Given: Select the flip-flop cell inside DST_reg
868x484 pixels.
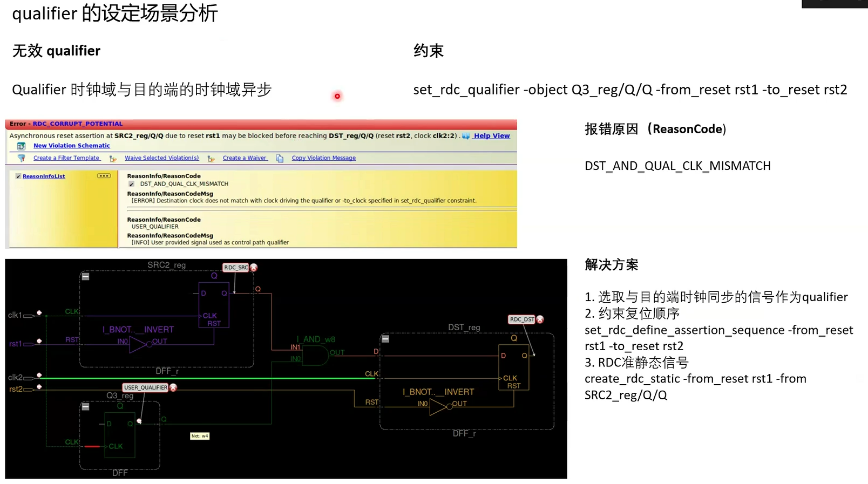Looking at the screenshot, I should 514,367.
